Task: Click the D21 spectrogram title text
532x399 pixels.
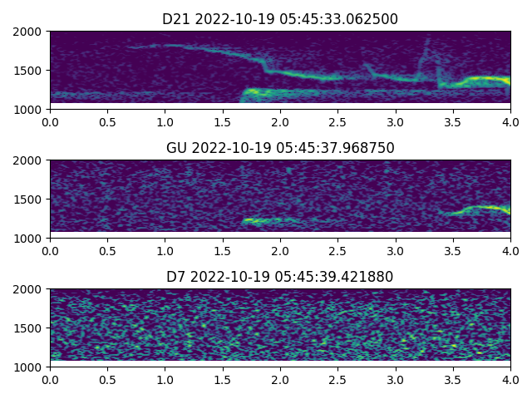Action: [x=280, y=19]
